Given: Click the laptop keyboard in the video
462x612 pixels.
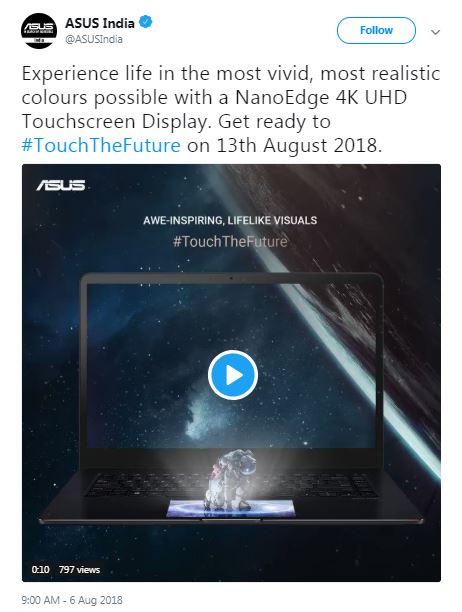Looking at the screenshot, I should coord(231,486).
